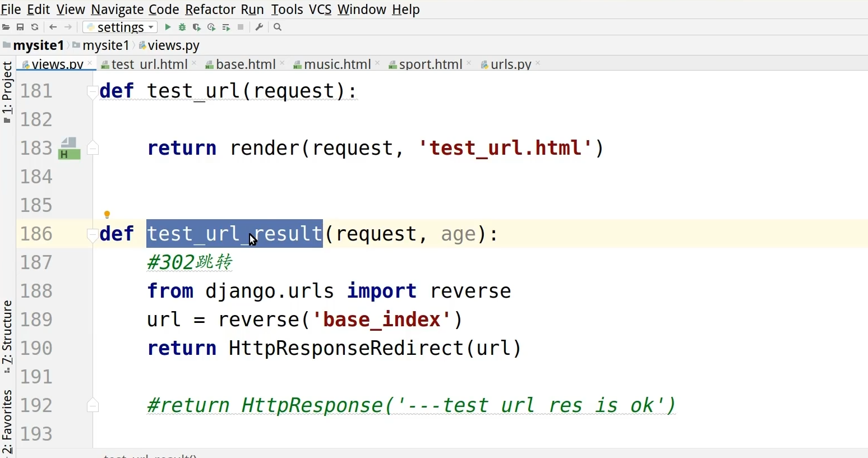Click the commented HttpResponse line 192

click(411, 405)
